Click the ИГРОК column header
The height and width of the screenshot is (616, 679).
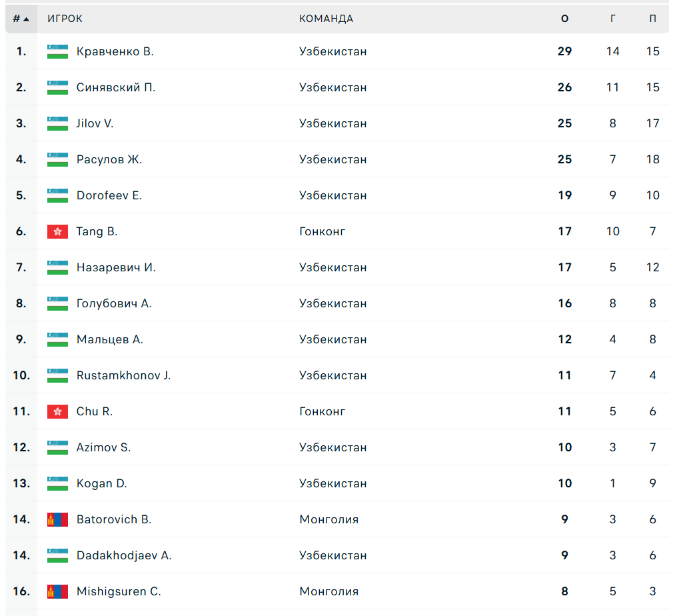point(65,19)
